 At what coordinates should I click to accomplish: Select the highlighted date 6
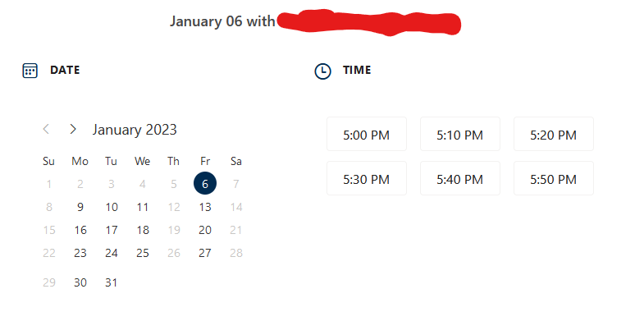coord(205,183)
